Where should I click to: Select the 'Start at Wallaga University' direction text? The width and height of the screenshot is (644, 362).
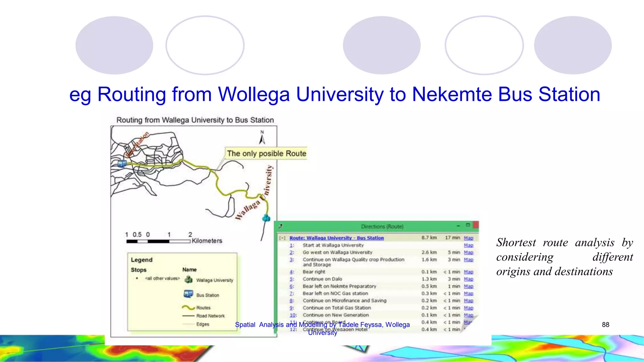point(333,245)
